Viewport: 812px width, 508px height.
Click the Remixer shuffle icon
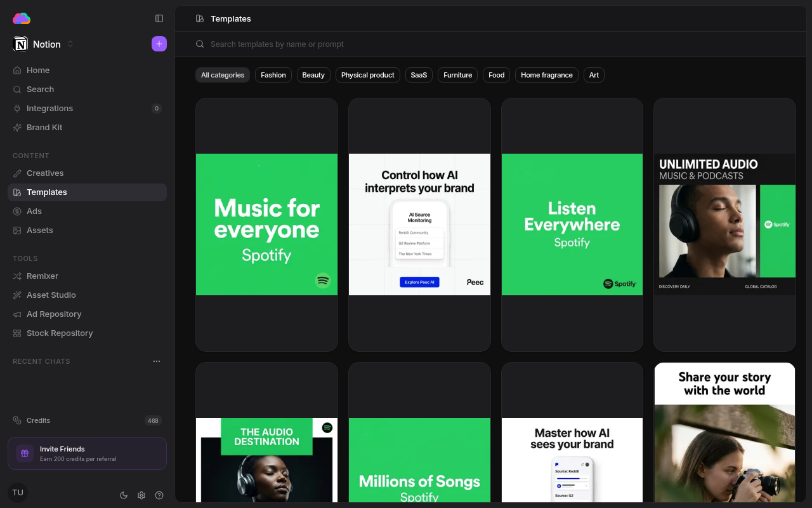pos(17,276)
